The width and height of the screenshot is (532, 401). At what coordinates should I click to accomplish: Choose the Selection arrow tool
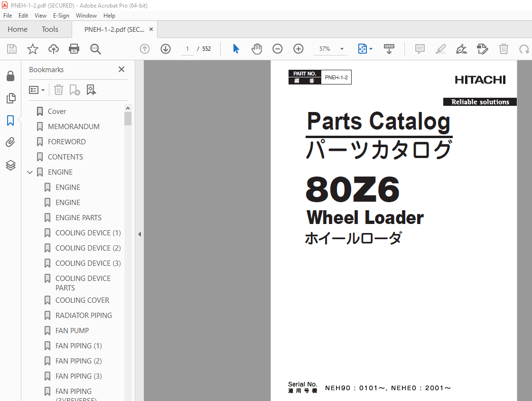pos(236,49)
